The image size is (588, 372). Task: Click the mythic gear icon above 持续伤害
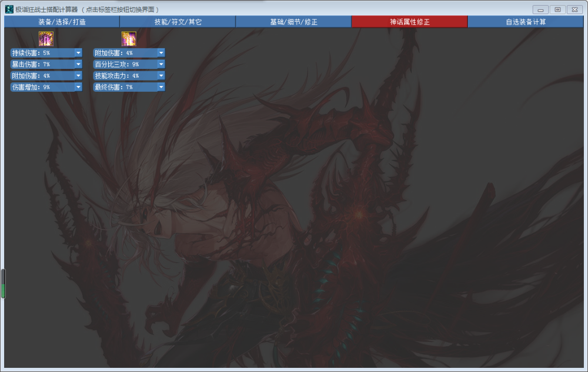pyautogui.click(x=46, y=39)
